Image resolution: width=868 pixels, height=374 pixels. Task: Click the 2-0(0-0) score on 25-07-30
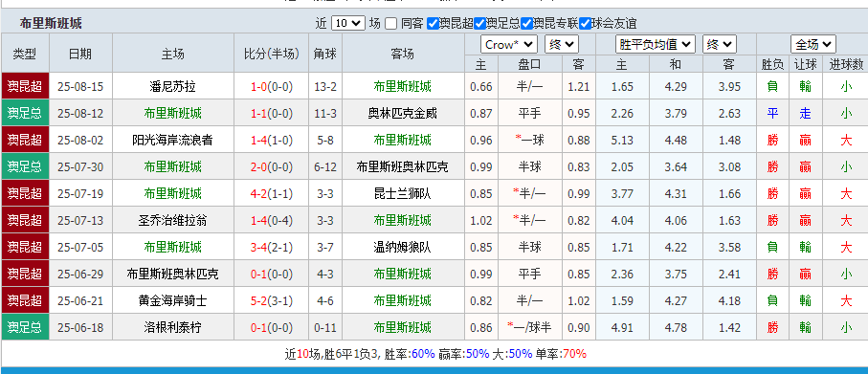pyautogui.click(x=271, y=167)
